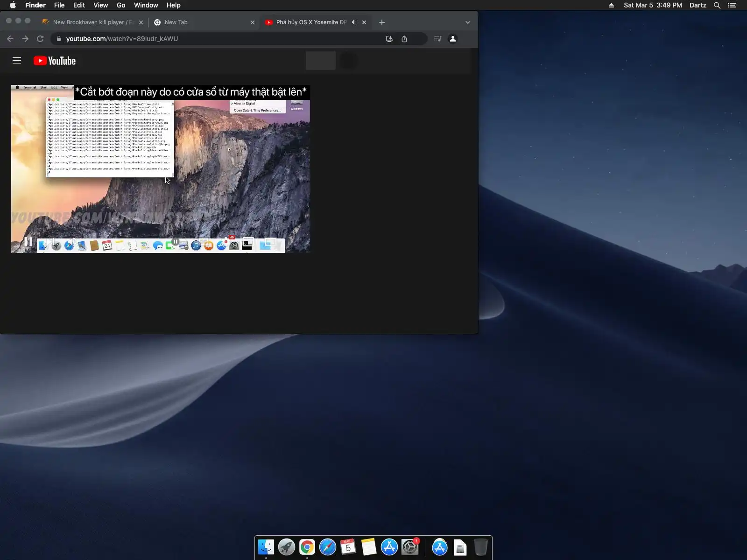Open Launchpad from the Dock

point(287,547)
